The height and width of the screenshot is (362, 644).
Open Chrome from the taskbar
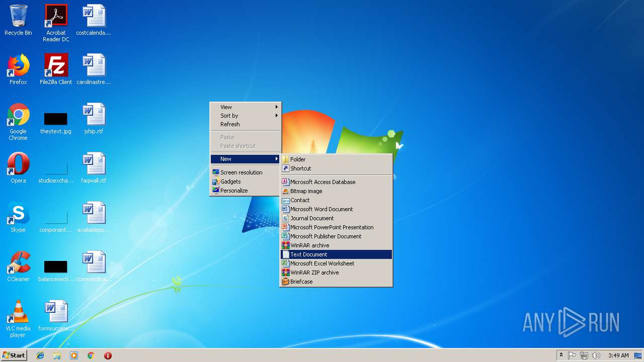click(x=91, y=355)
